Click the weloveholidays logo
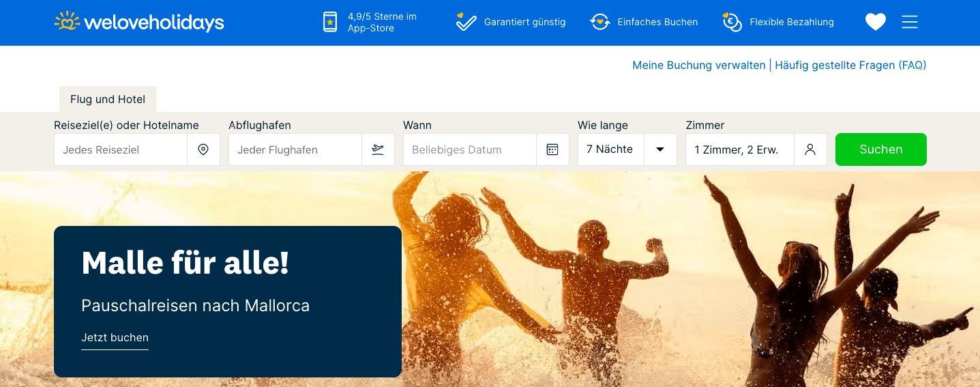 point(139,22)
